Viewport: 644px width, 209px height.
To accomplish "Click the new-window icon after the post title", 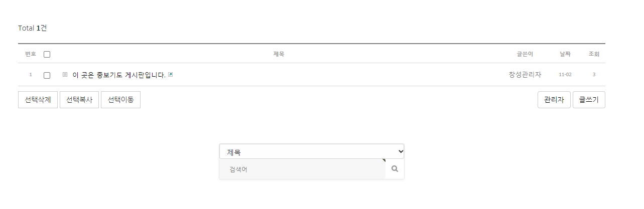I will [x=171, y=75].
